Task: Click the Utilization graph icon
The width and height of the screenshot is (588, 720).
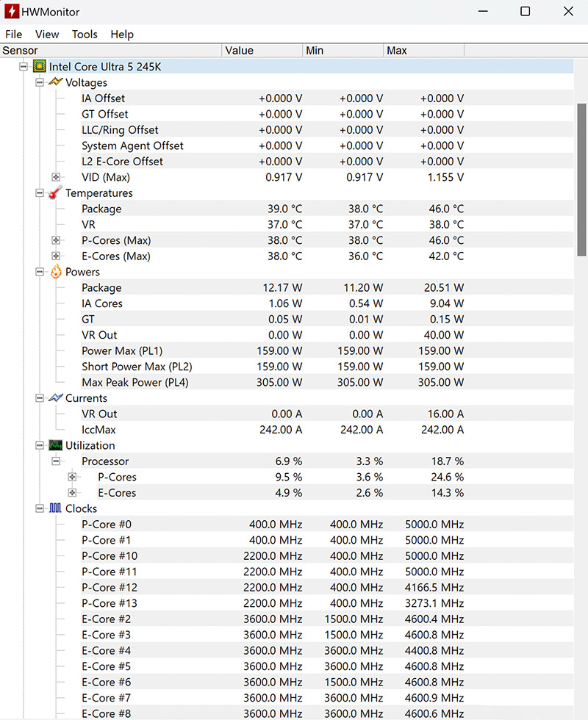Action: coord(56,445)
